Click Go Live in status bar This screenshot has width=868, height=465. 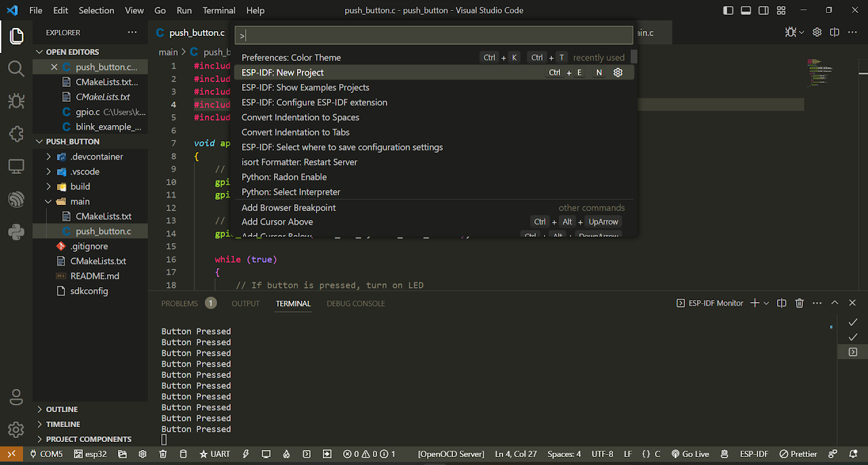coord(690,454)
